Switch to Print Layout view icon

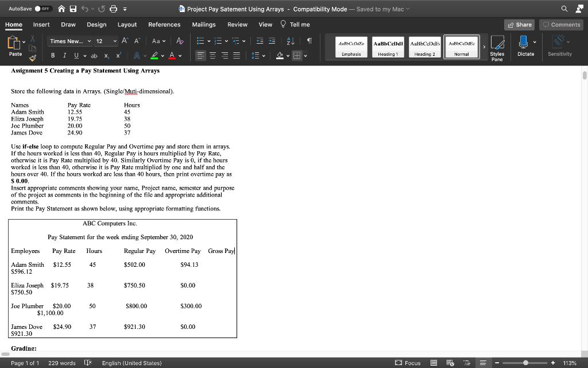point(434,363)
